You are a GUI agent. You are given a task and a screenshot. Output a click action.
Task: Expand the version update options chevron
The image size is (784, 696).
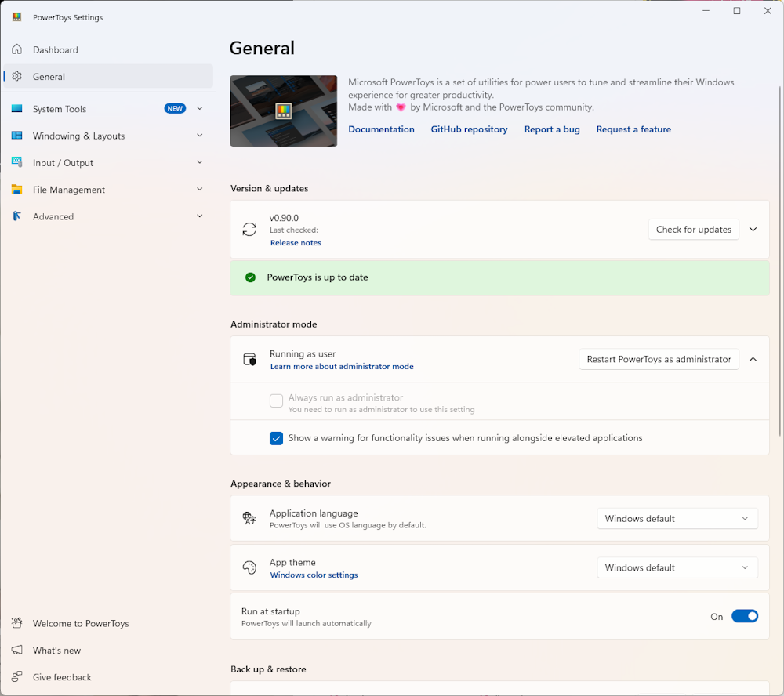coord(753,230)
